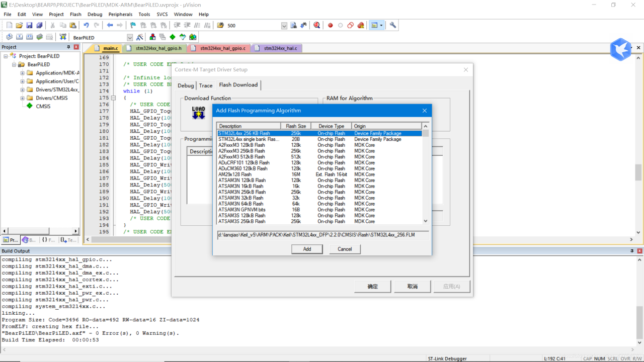
Task: Click the Navigate Backwards arrow icon
Action: tap(110, 25)
